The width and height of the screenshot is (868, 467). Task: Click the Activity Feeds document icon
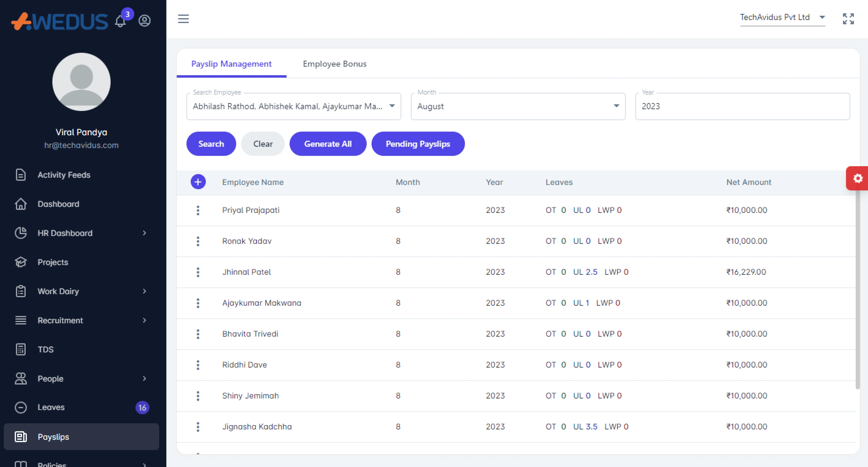coord(21,175)
